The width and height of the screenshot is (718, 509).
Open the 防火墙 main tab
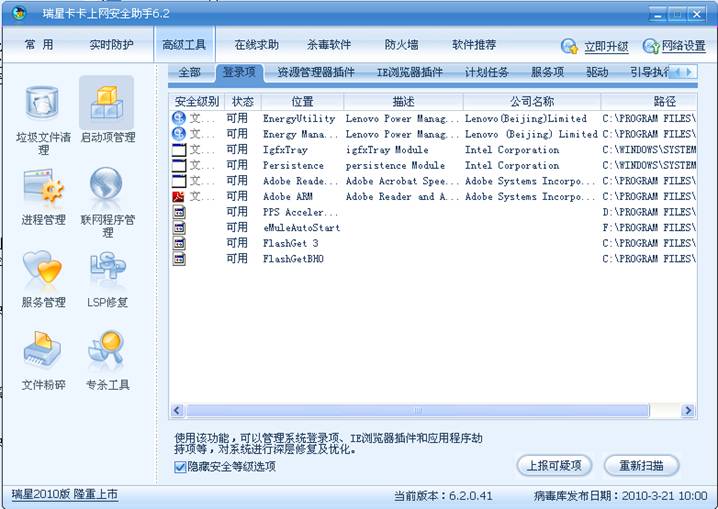click(401, 44)
